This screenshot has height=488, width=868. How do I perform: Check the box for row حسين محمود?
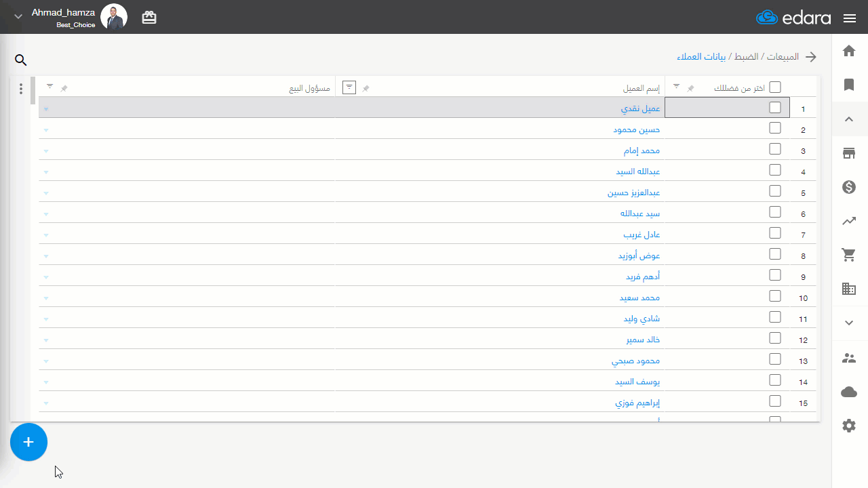(x=775, y=128)
